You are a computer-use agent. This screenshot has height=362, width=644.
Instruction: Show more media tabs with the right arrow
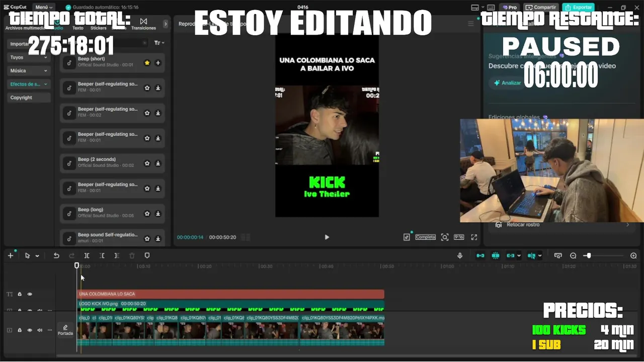(166, 24)
